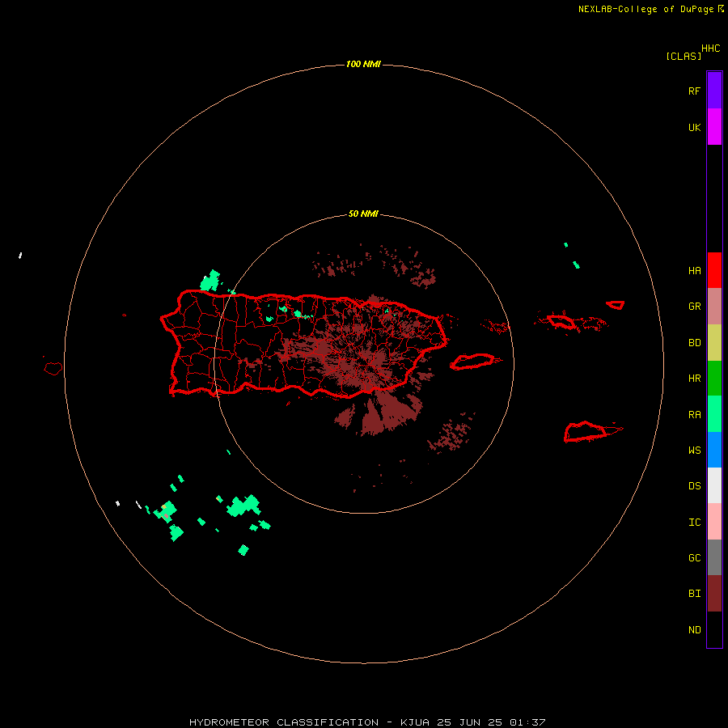Click the WS blue legend swatch

[x=714, y=450]
